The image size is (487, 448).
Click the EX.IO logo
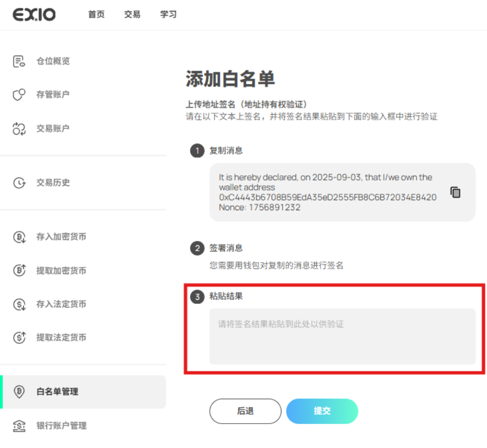click(x=34, y=15)
